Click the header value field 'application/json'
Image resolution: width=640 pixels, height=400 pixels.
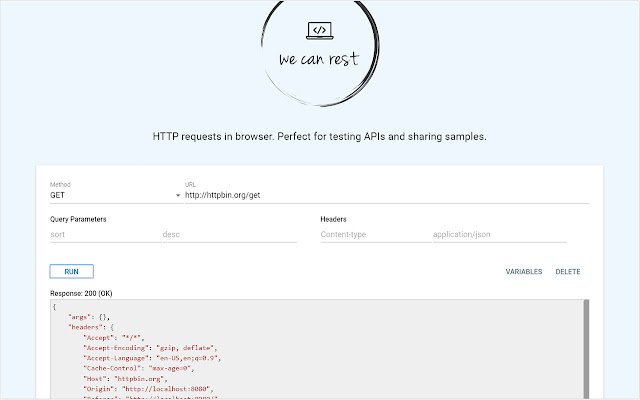500,234
